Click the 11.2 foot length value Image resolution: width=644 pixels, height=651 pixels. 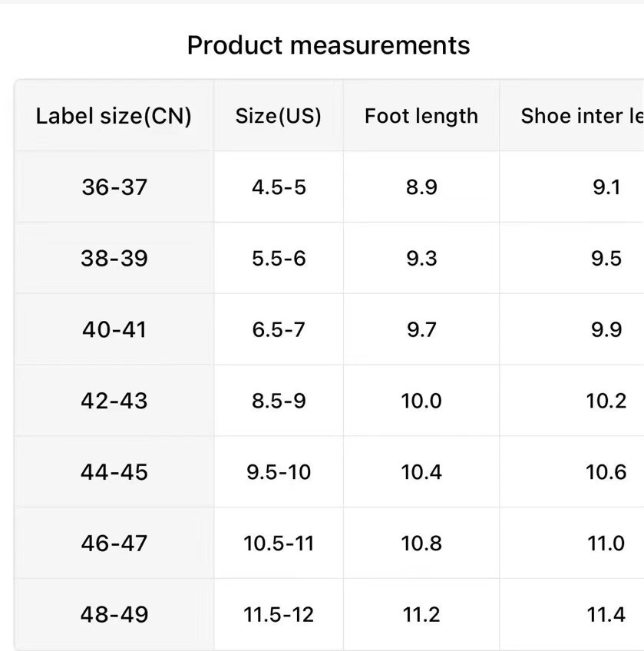pos(421,614)
